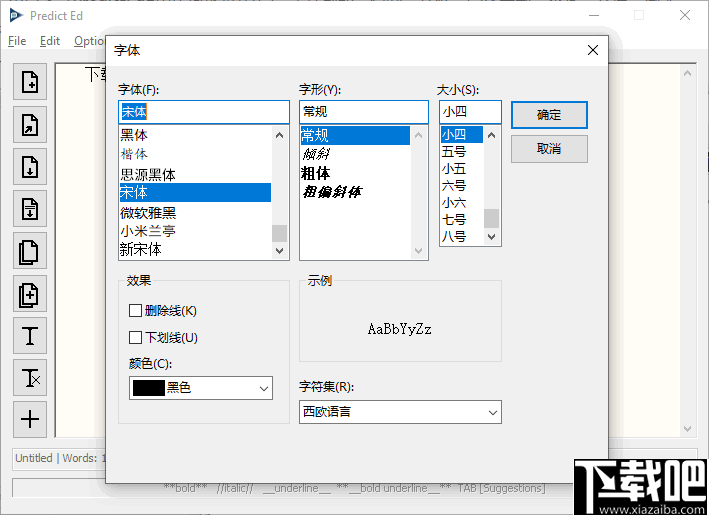Select 粗偏斜体 bold italic style

[355, 192]
